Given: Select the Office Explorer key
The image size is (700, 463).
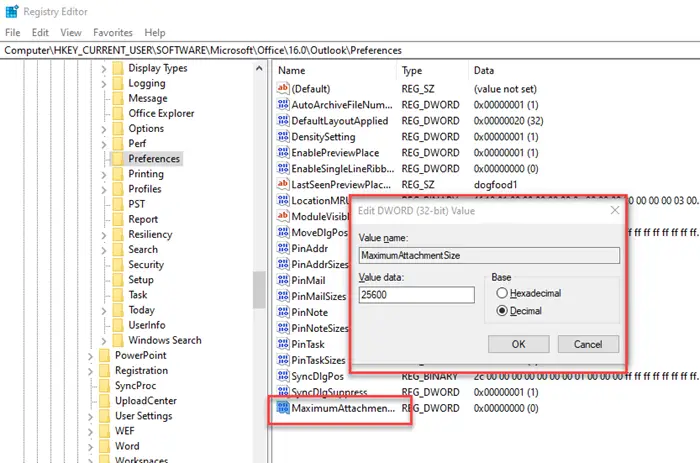Looking at the screenshot, I should [161, 113].
